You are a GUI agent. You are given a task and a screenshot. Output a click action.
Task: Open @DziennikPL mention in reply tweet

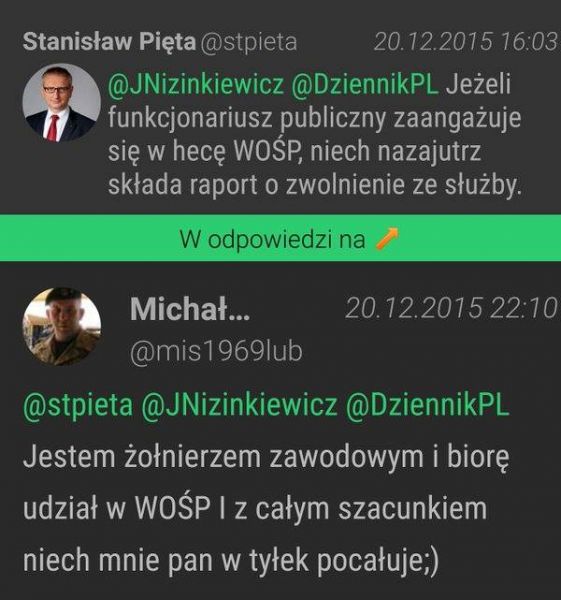[x=427, y=405]
